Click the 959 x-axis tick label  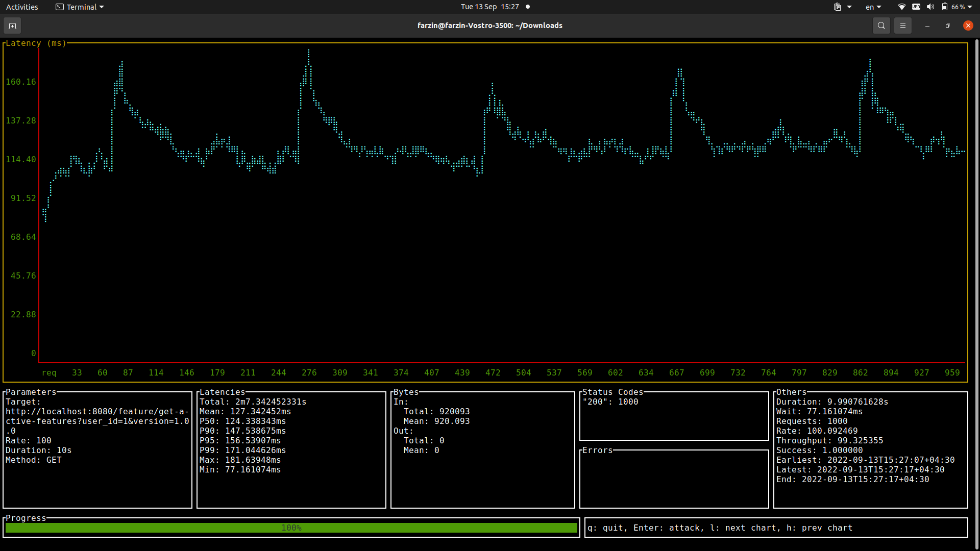coord(952,373)
